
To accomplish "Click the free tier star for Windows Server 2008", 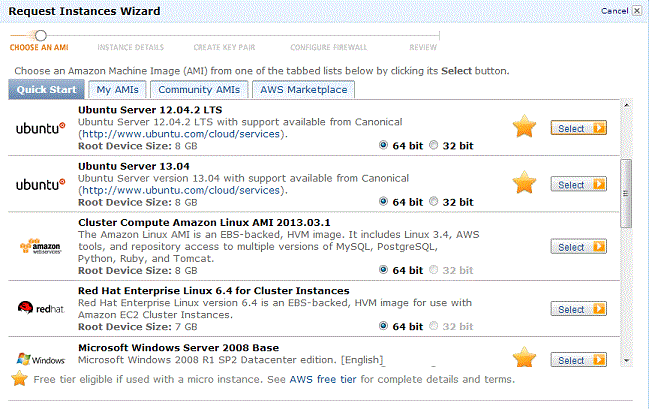I will (524, 357).
